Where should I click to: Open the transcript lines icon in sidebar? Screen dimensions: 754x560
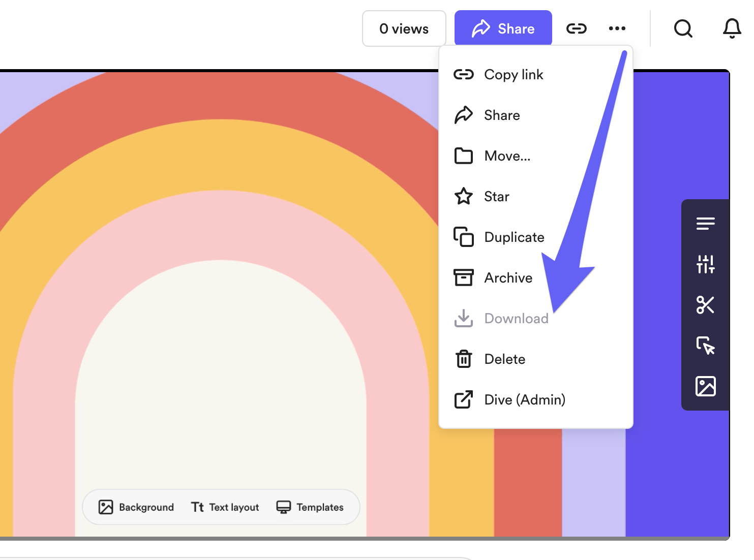pyautogui.click(x=705, y=224)
